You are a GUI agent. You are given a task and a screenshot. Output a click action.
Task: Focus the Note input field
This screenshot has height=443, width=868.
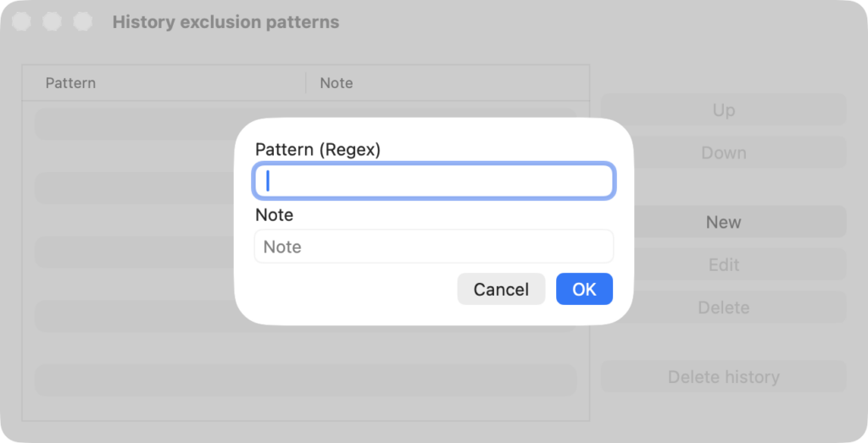point(433,246)
